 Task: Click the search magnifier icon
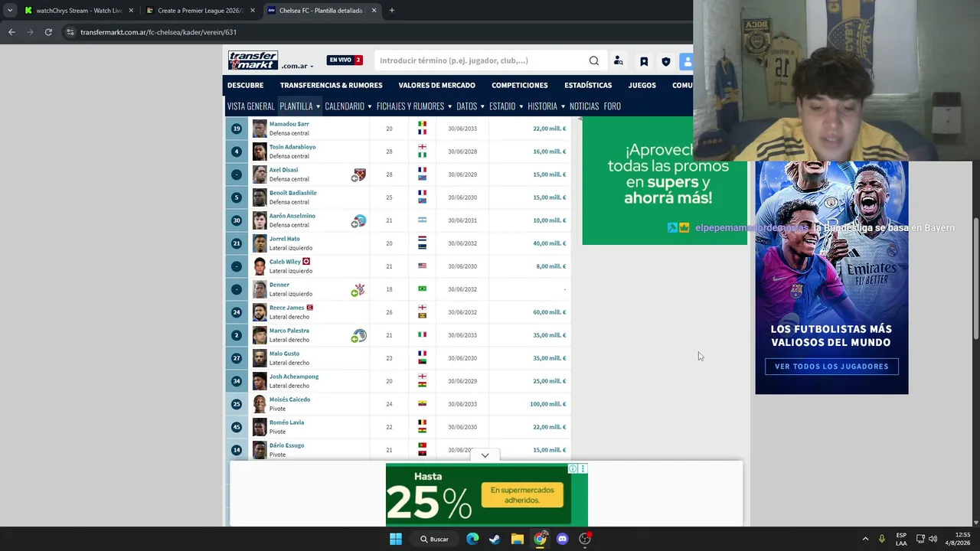(x=594, y=61)
